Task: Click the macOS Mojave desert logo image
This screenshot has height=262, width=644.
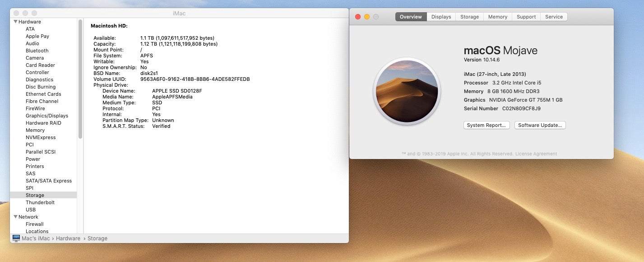Action: (x=407, y=91)
